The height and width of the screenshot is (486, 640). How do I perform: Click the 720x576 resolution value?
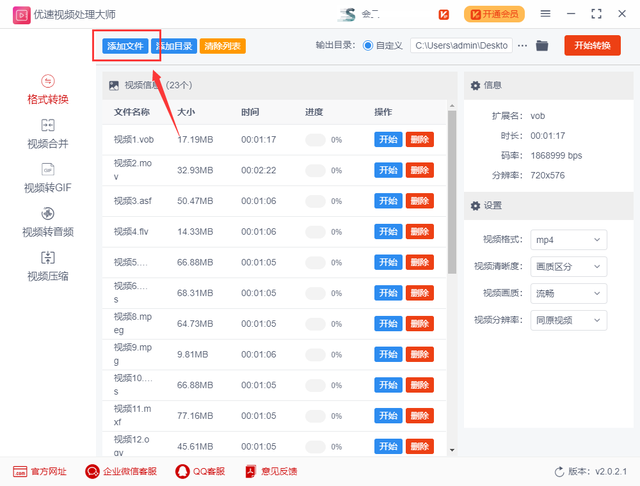548,175
